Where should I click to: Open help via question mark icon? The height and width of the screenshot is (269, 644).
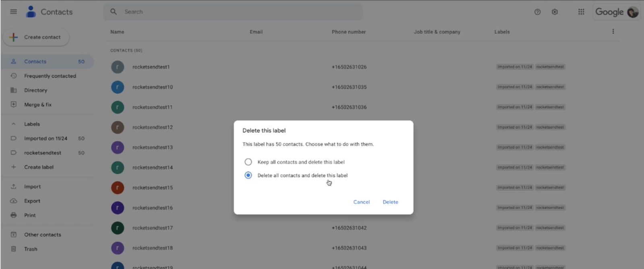tap(537, 12)
